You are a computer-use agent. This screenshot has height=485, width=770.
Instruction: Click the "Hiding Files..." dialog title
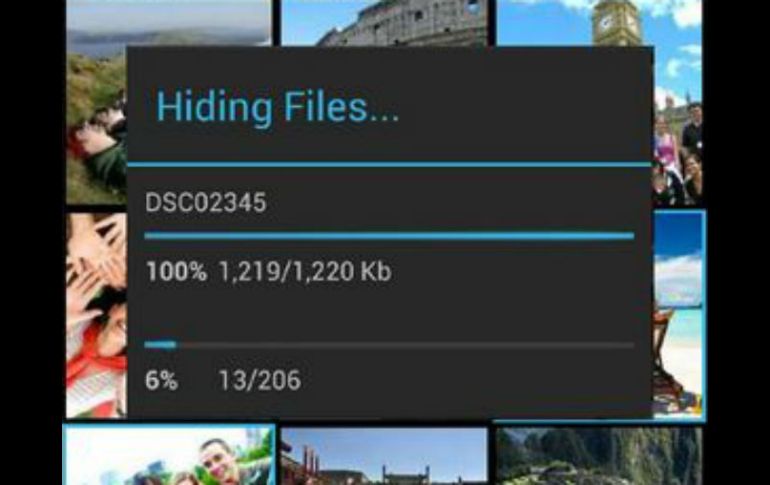coord(277,107)
